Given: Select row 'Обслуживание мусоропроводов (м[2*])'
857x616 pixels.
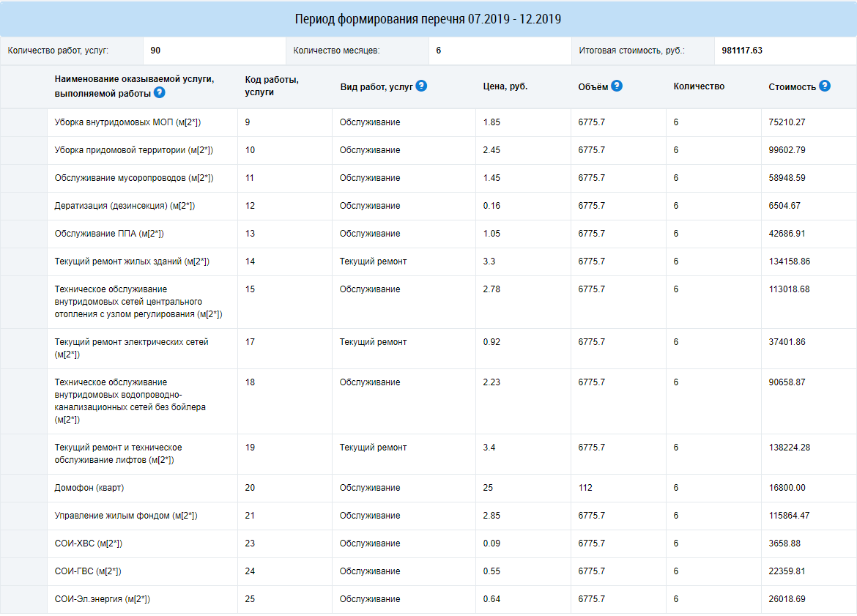Looking at the screenshot, I should [x=428, y=178].
